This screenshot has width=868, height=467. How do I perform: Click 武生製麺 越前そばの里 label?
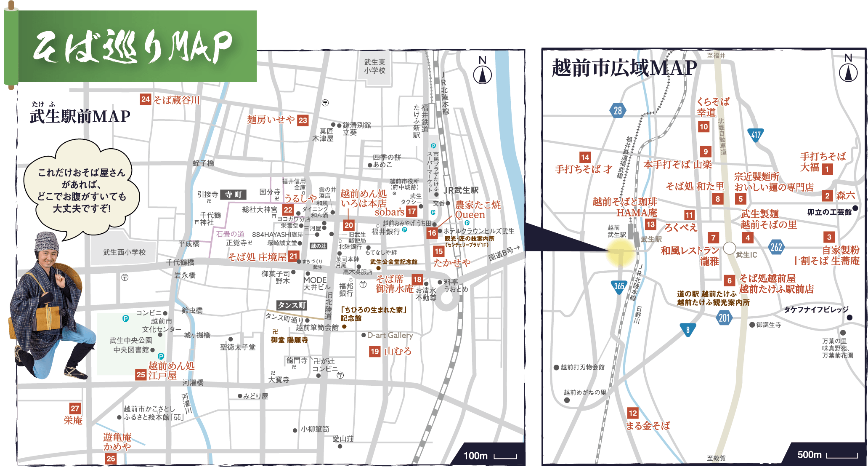(x=769, y=219)
